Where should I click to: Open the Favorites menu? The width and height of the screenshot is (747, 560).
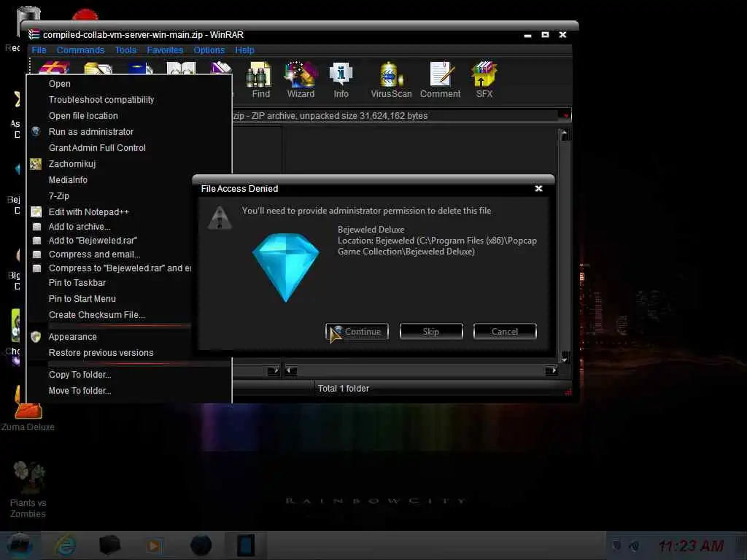tap(165, 50)
